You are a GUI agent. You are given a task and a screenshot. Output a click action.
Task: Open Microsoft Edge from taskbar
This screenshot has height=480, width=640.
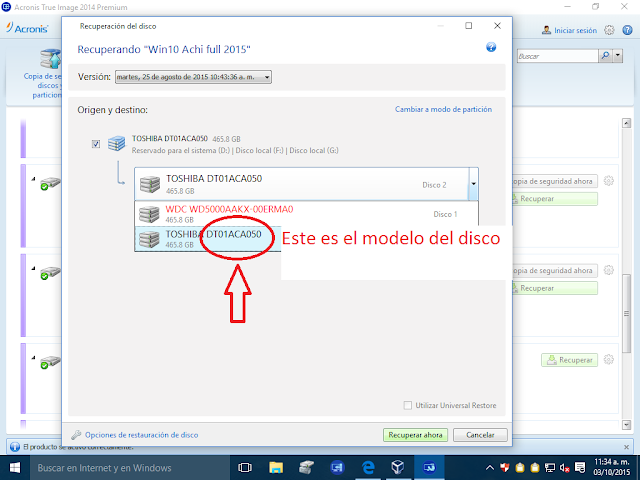pos(368,468)
